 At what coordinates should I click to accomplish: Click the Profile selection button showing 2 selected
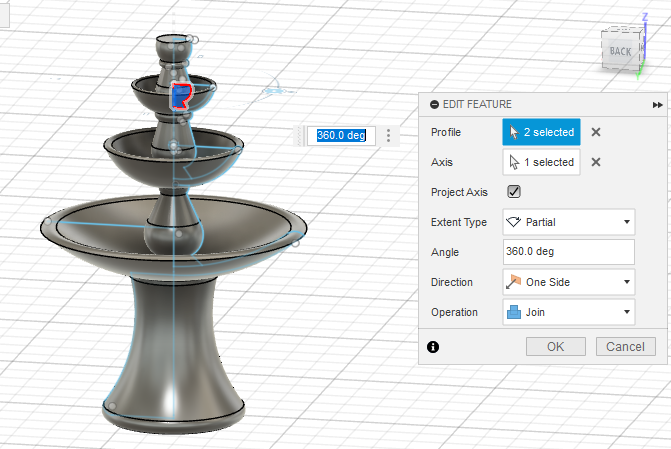point(541,132)
